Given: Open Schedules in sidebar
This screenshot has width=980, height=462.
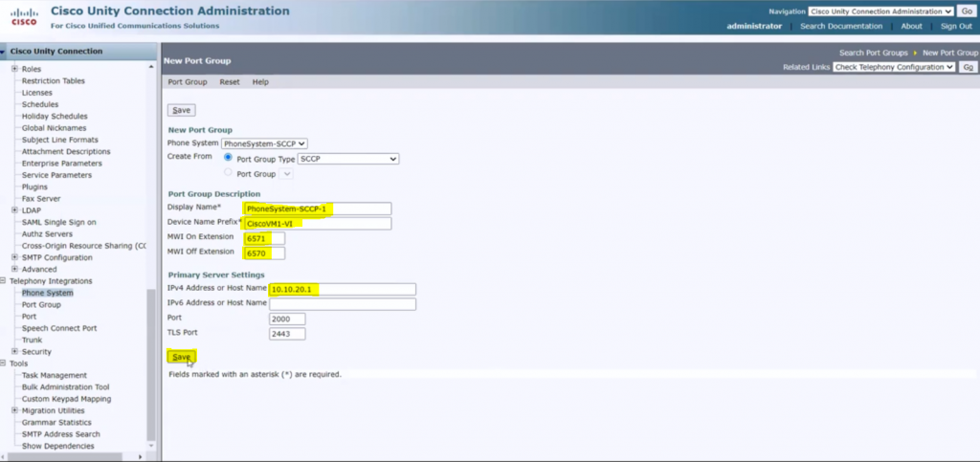Looking at the screenshot, I should [x=40, y=104].
